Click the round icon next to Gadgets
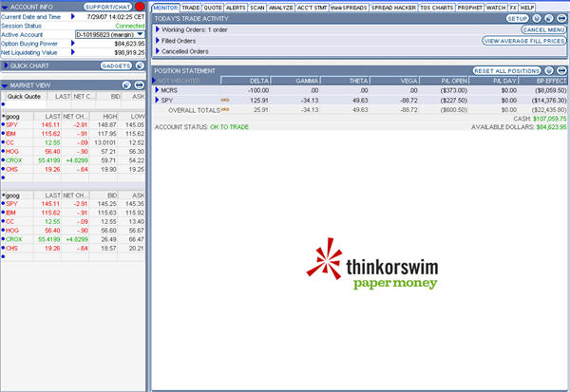 (139, 65)
